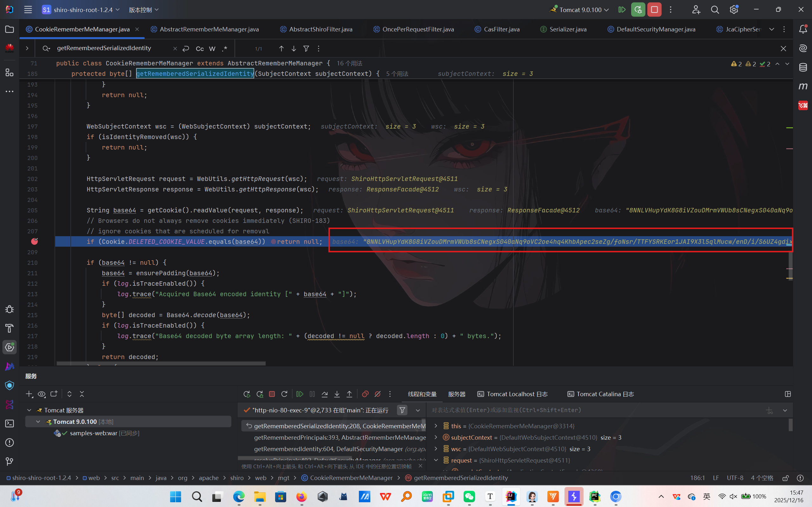Collapse Tomcat 服务器 tree node
The height and width of the screenshot is (507, 812).
click(x=29, y=410)
